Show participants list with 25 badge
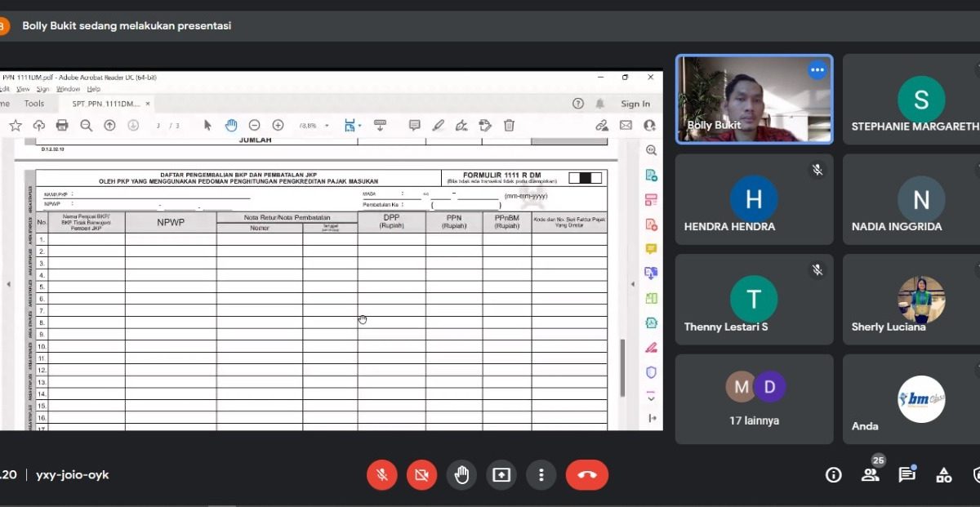Viewport: 980px width, 507px height. tap(871, 474)
